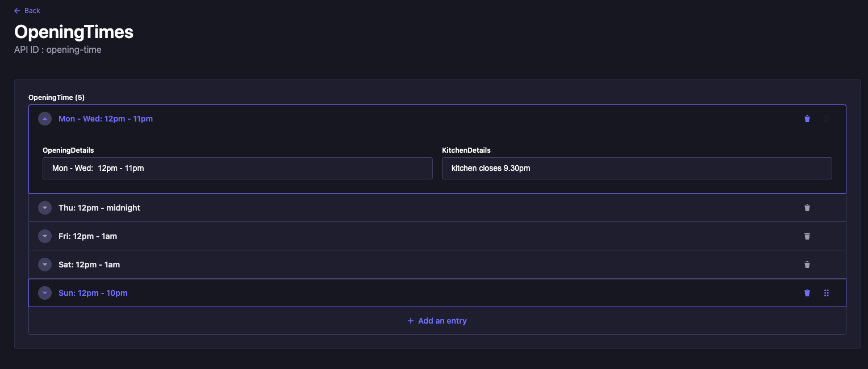Go back using the Back link
This screenshot has height=369, width=868.
[27, 11]
